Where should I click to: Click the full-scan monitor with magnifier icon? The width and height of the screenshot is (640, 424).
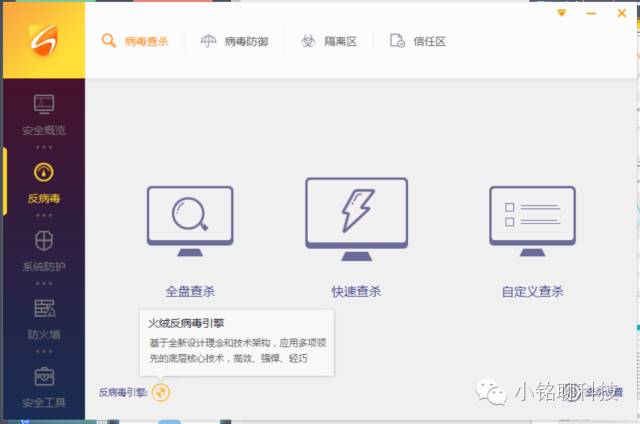click(x=190, y=221)
